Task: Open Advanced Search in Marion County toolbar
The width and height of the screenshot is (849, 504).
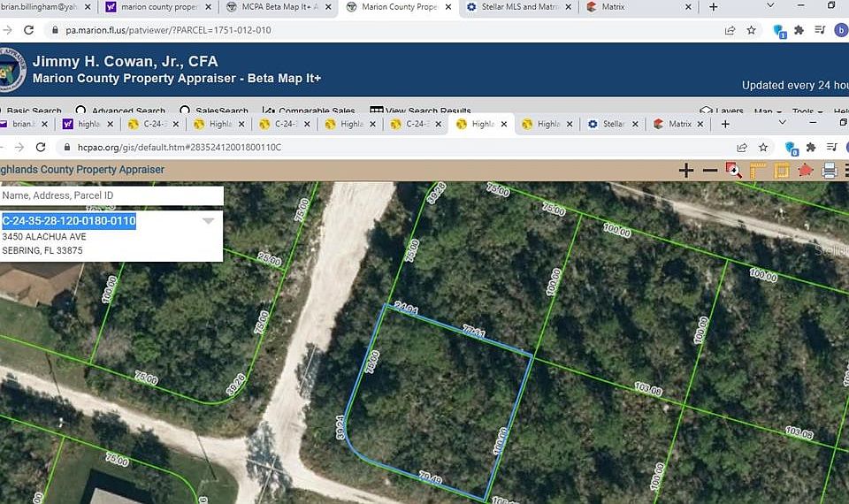Action: tap(120, 111)
